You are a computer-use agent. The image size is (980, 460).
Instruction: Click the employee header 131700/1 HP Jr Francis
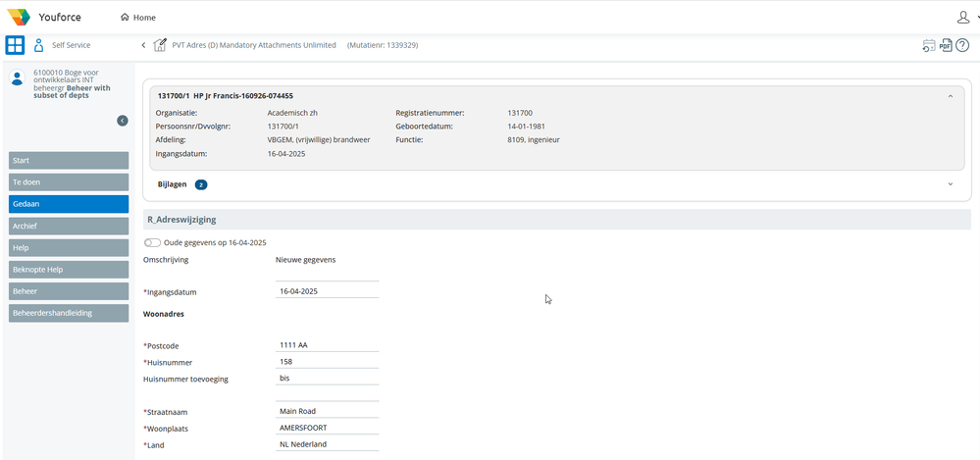point(226,95)
